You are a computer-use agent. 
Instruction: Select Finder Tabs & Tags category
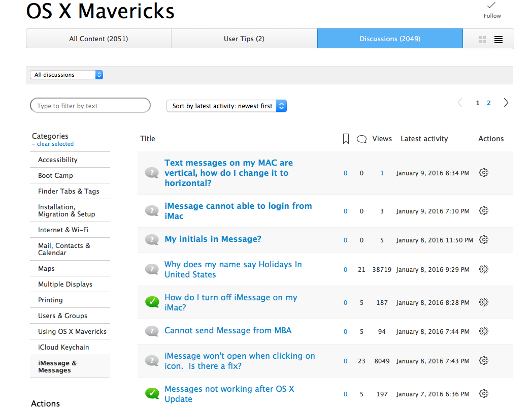click(70, 191)
